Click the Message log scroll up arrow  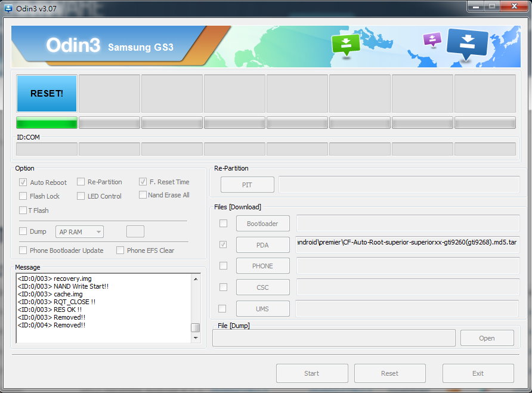[x=196, y=279]
